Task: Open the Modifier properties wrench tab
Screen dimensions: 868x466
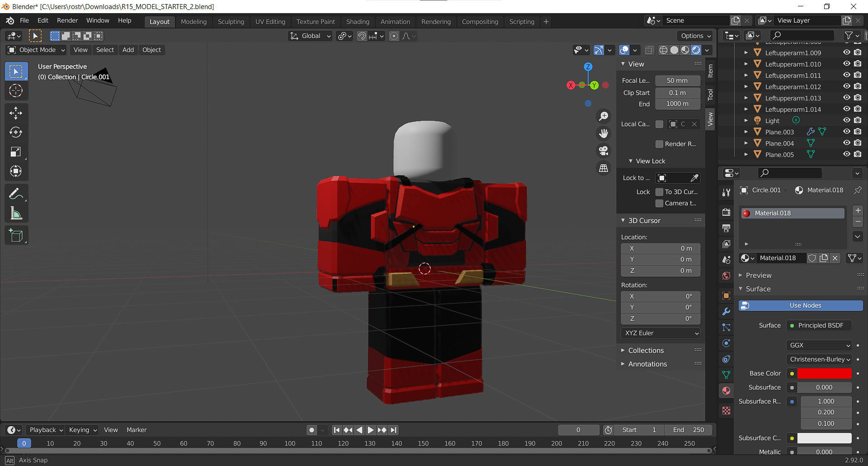Action: coord(726,311)
